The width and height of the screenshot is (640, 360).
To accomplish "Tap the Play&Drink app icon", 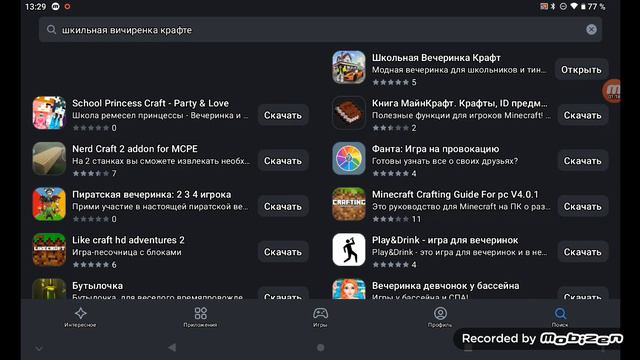I will 349,250.
